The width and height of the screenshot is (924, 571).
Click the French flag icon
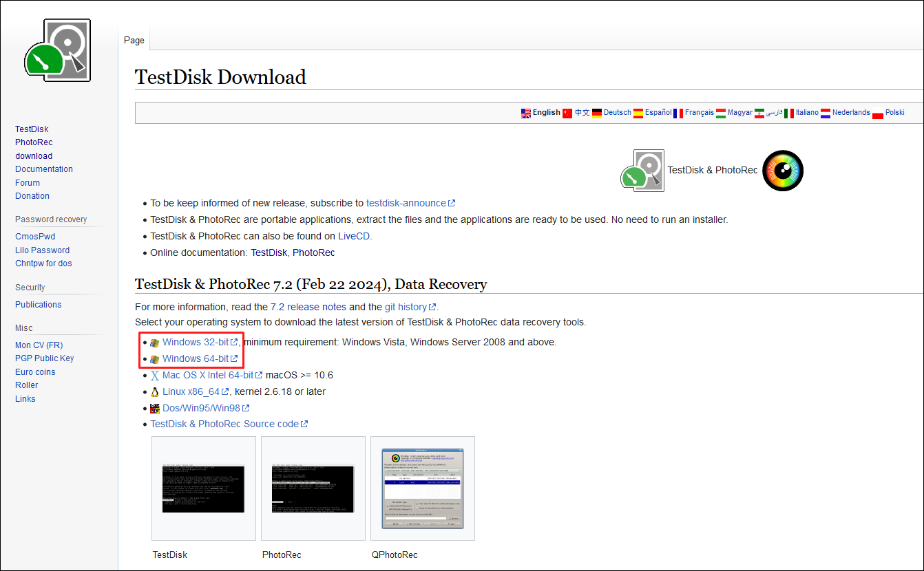(678, 113)
